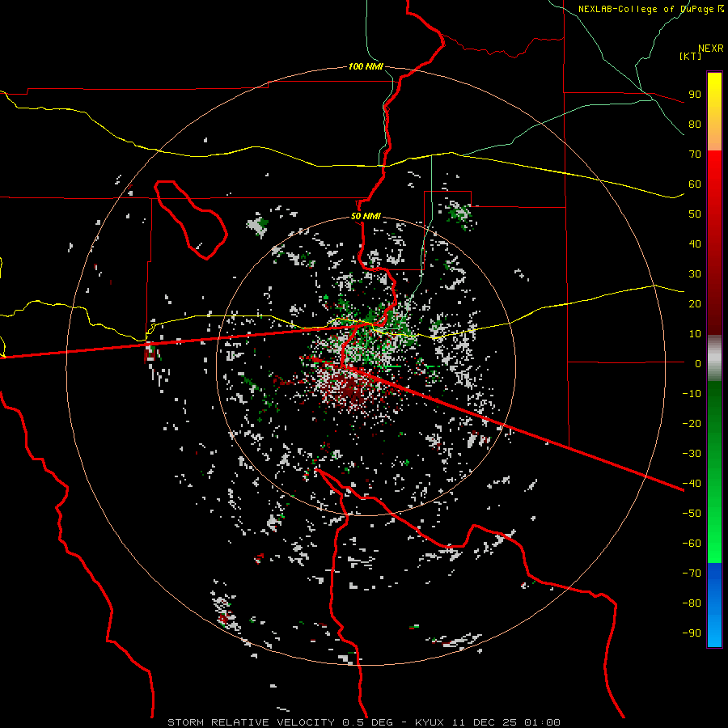Click the 90 value on the velocity scale
Viewport: 728px width, 728px height.
(x=695, y=95)
